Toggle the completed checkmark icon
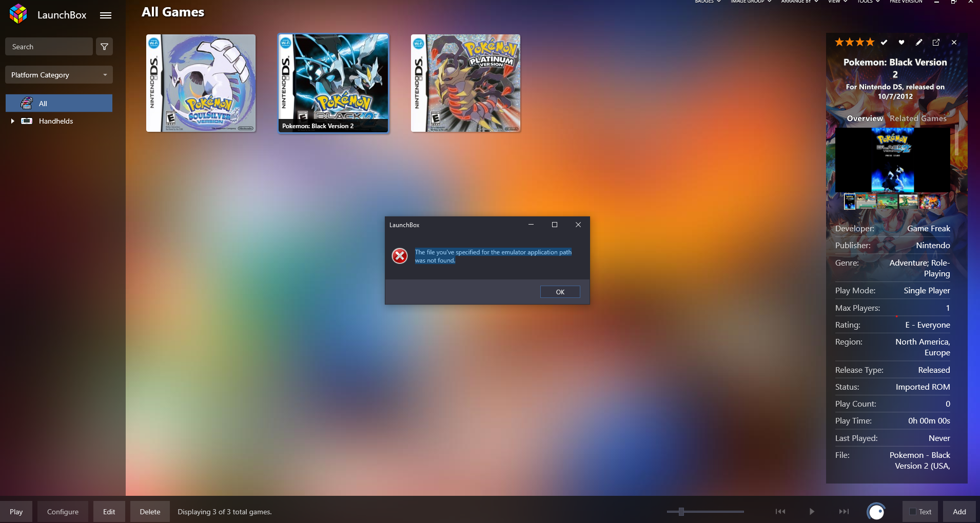Viewport: 980px width, 523px height. (x=884, y=43)
